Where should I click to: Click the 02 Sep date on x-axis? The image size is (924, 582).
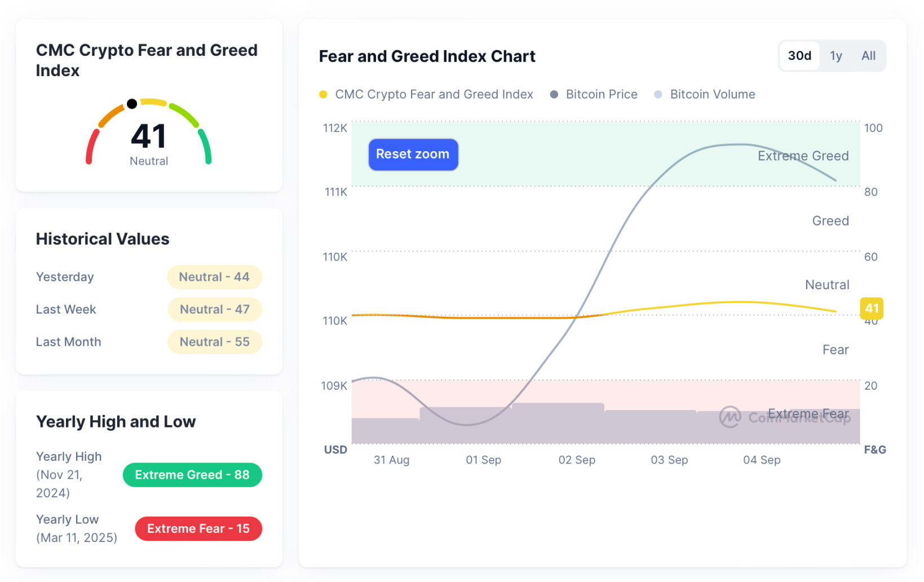click(576, 460)
